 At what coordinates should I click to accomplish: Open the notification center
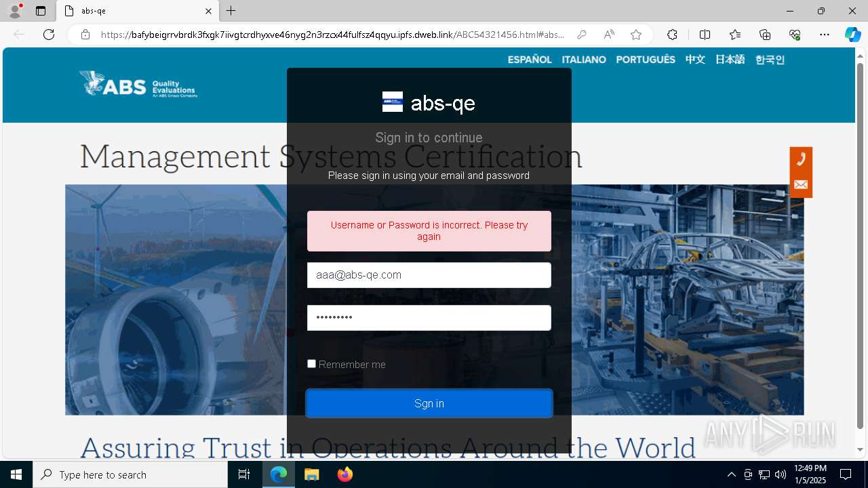(846, 474)
